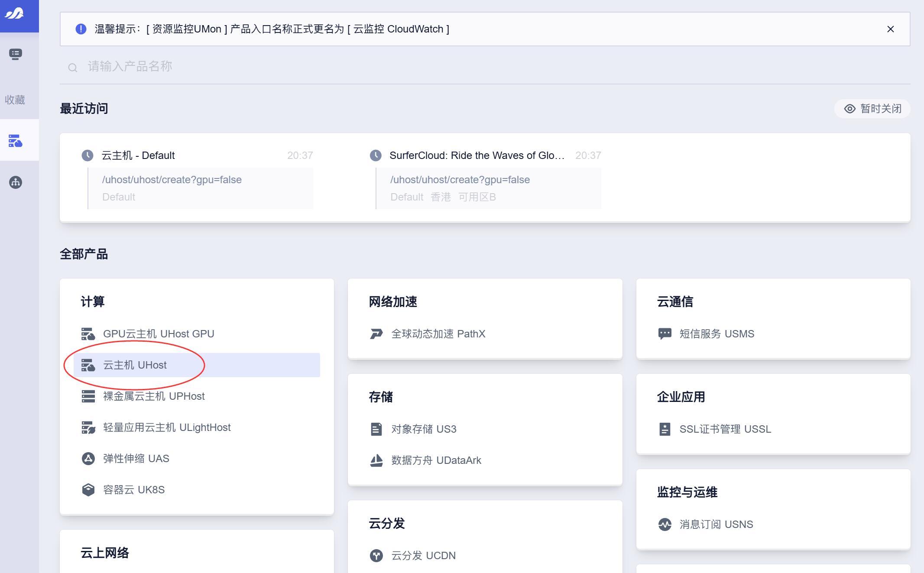Click the 数据方舟 UDataArk ship icon
The width and height of the screenshot is (924, 573).
376,460
